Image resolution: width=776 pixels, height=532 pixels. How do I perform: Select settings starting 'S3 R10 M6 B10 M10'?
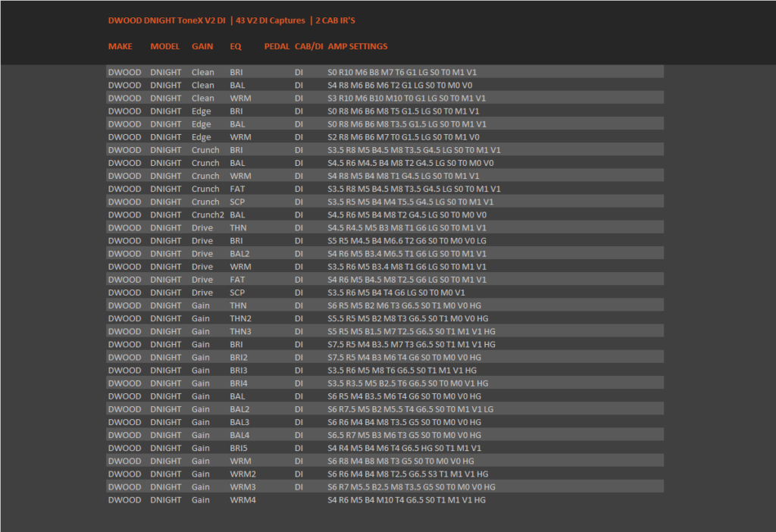pos(406,98)
